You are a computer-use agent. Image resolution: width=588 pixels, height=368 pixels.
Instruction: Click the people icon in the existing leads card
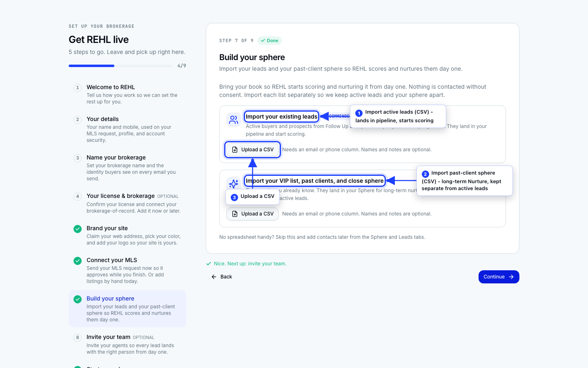pos(234,120)
